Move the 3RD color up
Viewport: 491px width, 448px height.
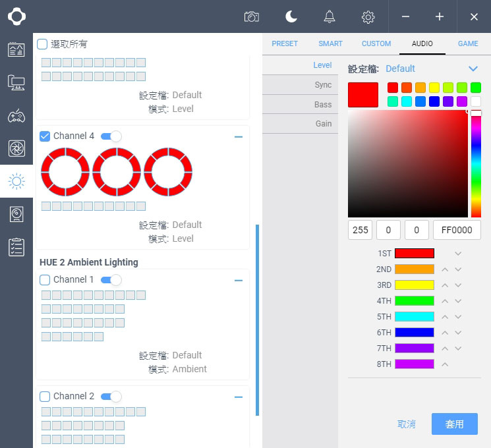coord(445,285)
